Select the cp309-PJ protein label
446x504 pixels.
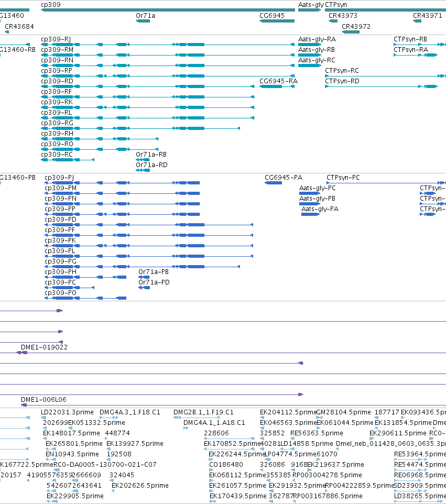[x=59, y=178]
